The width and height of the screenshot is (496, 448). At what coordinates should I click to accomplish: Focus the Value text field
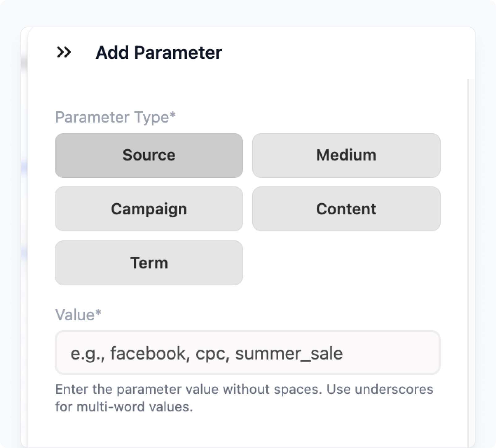(247, 353)
